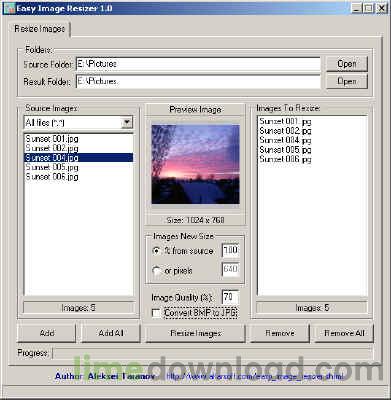Click the Resize Images button
This screenshot has height=400, width=391.
(x=196, y=333)
